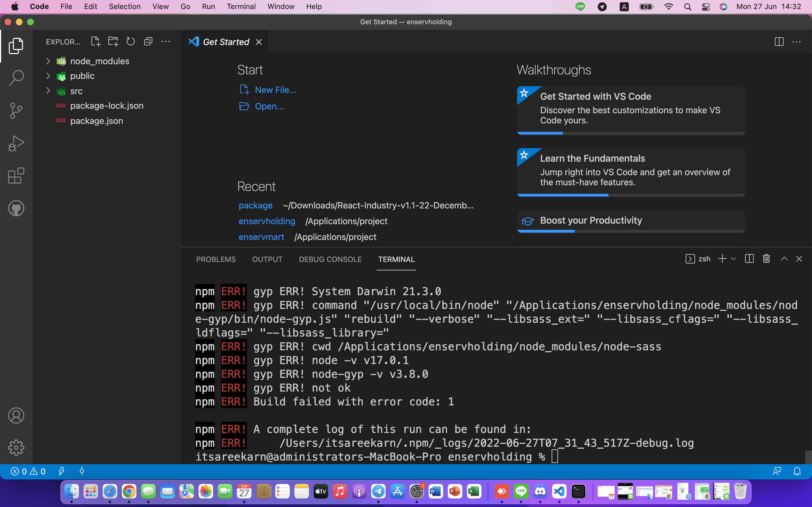Open the recent enservmart project
The width and height of the screenshot is (812, 507).
[261, 237]
